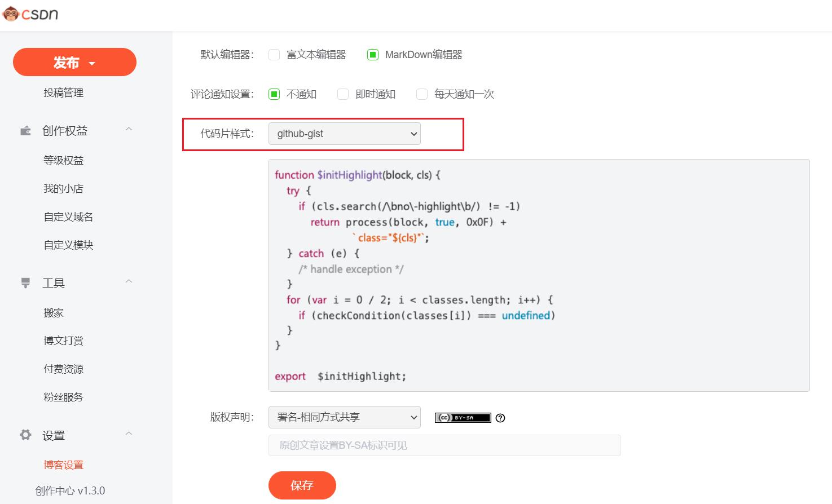Click the 默认编辑器 label
The image size is (832, 504).
[x=227, y=55]
